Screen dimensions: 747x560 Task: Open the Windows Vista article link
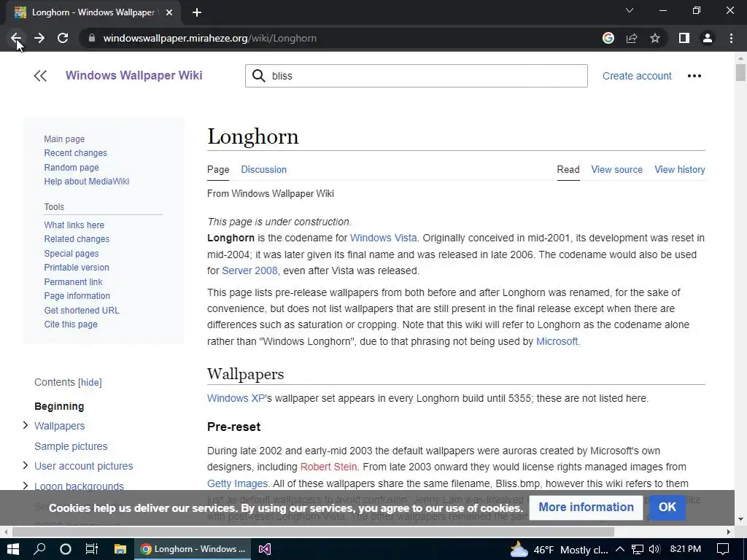point(384,238)
